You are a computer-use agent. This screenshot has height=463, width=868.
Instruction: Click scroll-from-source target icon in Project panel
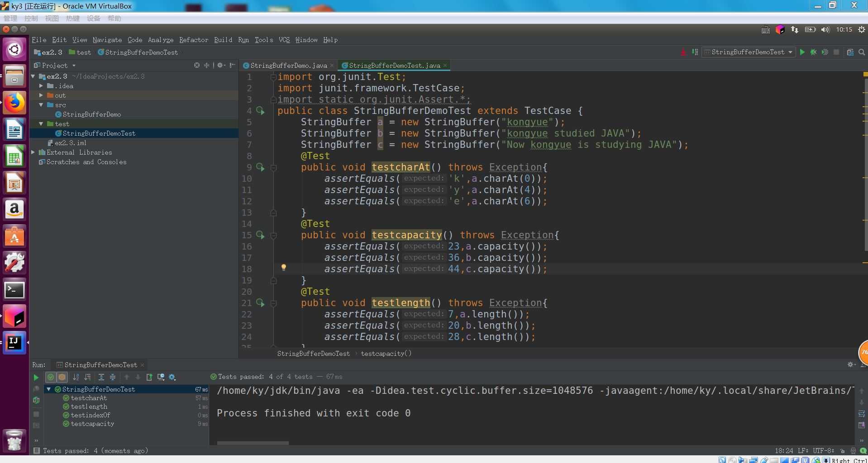[x=197, y=65]
